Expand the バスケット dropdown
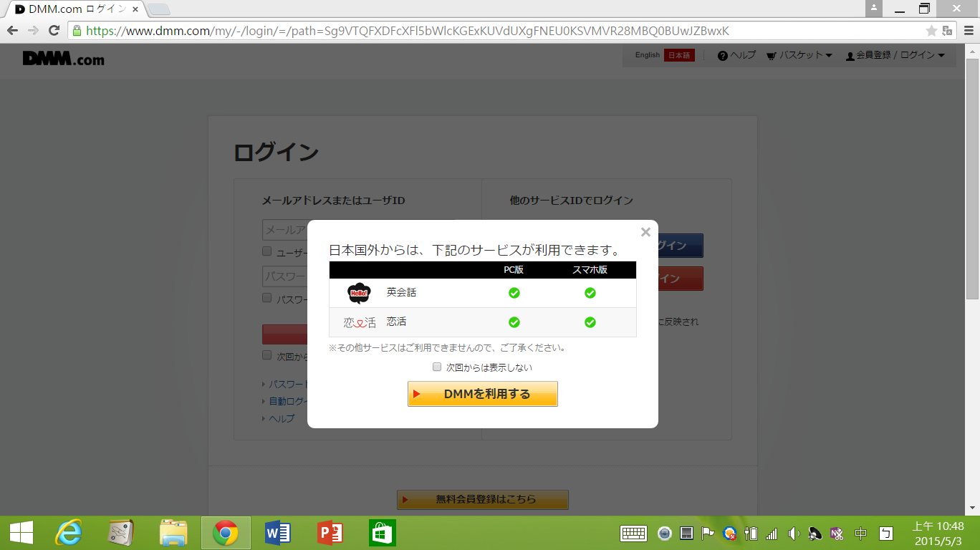 click(x=799, y=55)
